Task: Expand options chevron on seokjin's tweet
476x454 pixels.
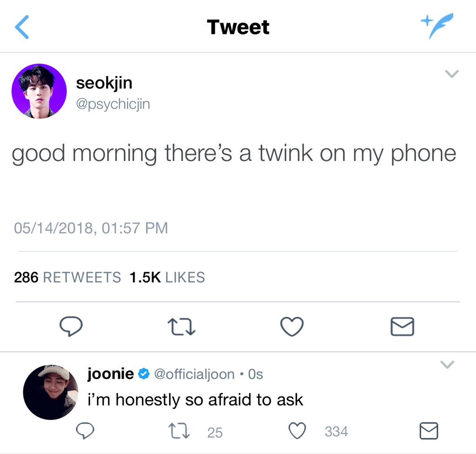Action: tap(451, 73)
